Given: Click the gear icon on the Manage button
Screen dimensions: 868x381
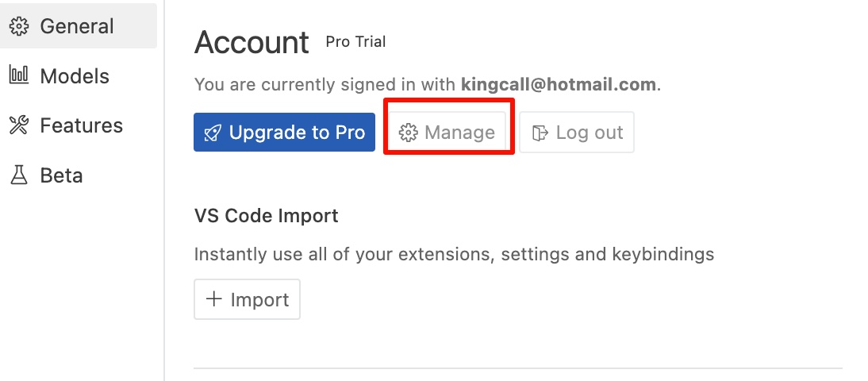Looking at the screenshot, I should pyautogui.click(x=409, y=133).
